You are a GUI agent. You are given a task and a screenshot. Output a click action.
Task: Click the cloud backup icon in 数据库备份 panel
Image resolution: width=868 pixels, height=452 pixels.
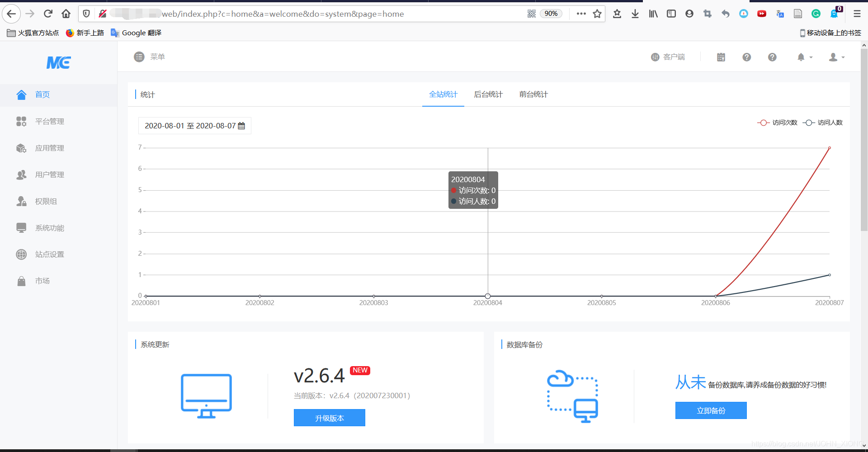pos(573,396)
